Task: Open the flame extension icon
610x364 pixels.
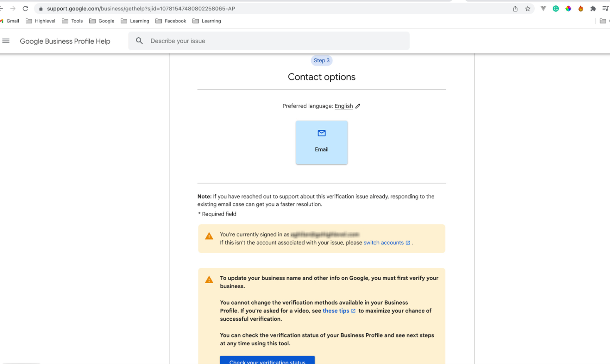Action: (580, 9)
